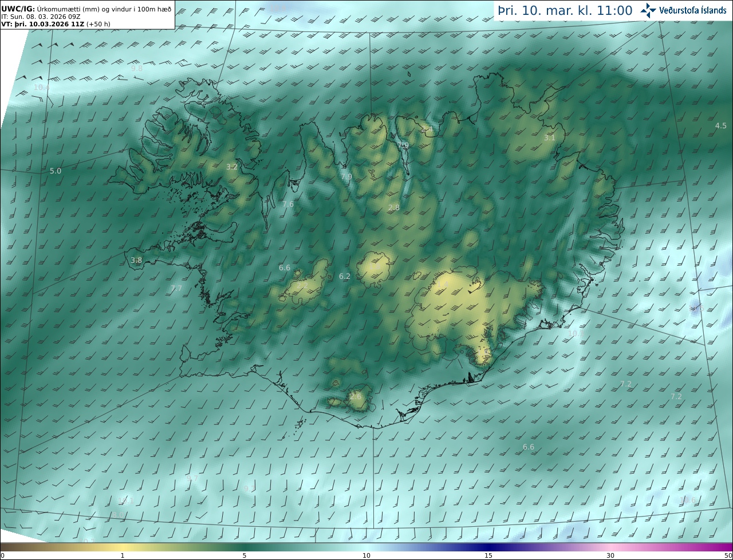
Task: Click the navy colorbar segment at tick 15
Action: coord(488,547)
